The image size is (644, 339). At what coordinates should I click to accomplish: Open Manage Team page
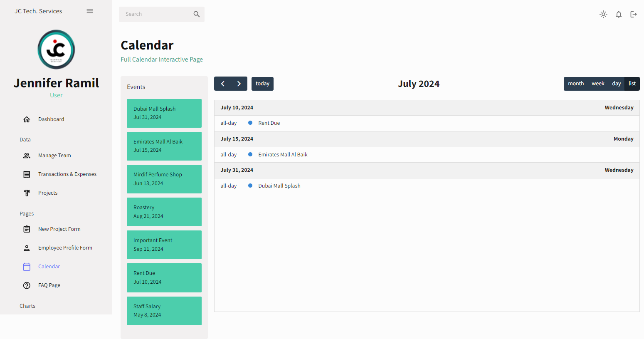(x=54, y=156)
